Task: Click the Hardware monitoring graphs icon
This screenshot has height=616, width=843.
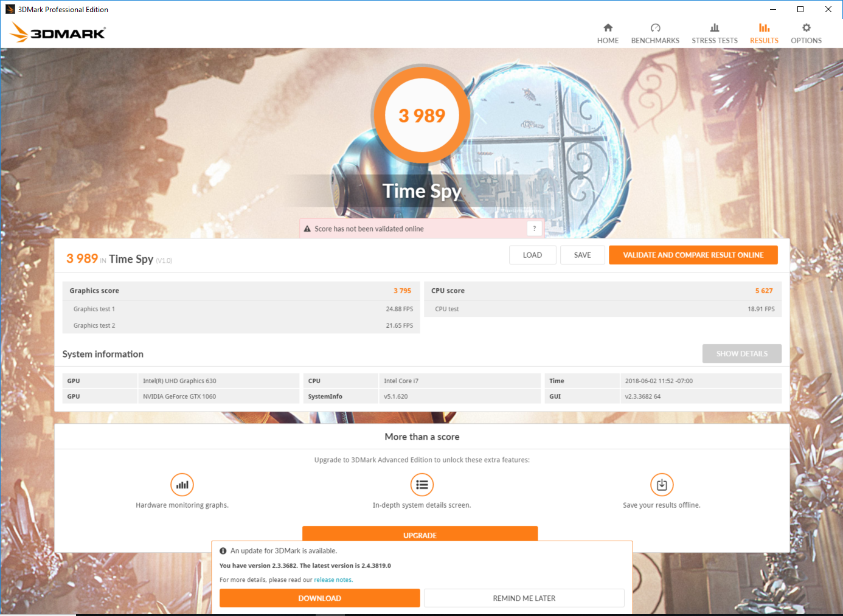Action: click(182, 485)
